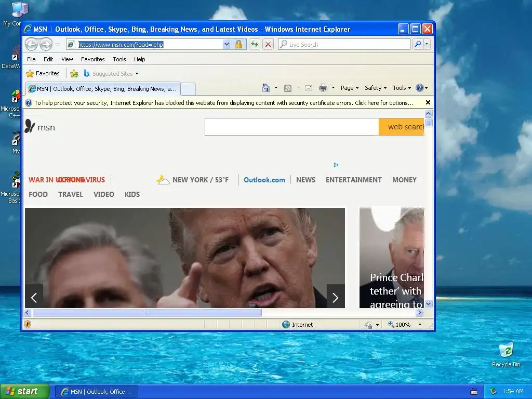Open the Tools menu in menu bar
The image size is (532, 399).
[119, 59]
